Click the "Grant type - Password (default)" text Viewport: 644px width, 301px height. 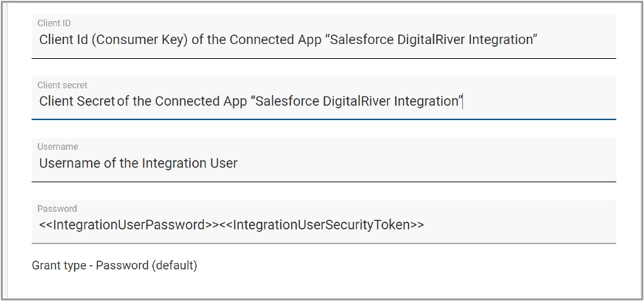114,266
